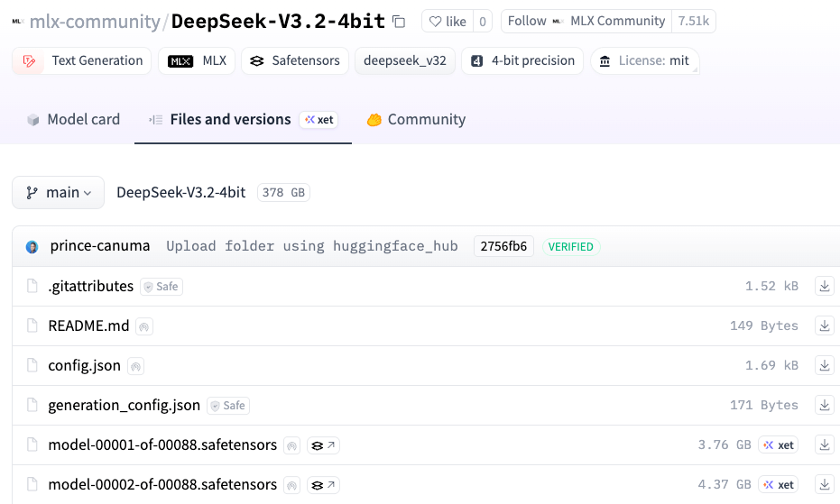The width and height of the screenshot is (840, 504).
Task: Open the .gitattributes file
Action: pyautogui.click(x=90, y=286)
